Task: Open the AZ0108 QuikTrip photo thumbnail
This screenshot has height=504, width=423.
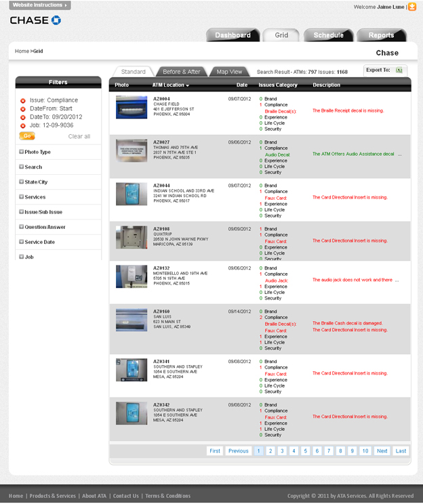Action: click(132, 237)
